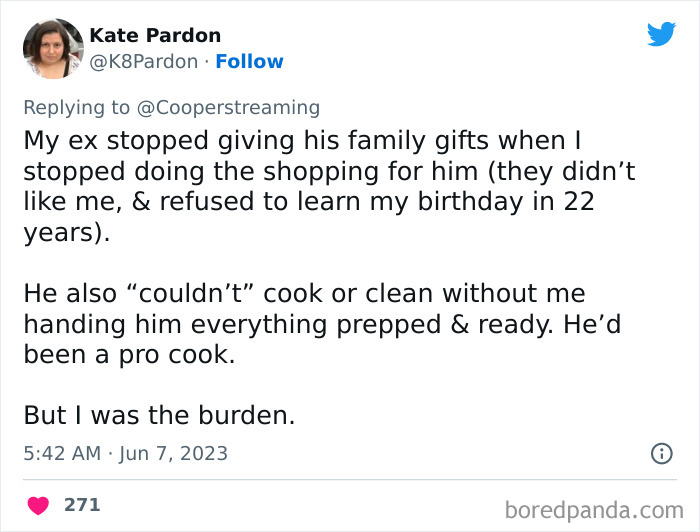Click the text "been a pro cook."

[x=129, y=355]
